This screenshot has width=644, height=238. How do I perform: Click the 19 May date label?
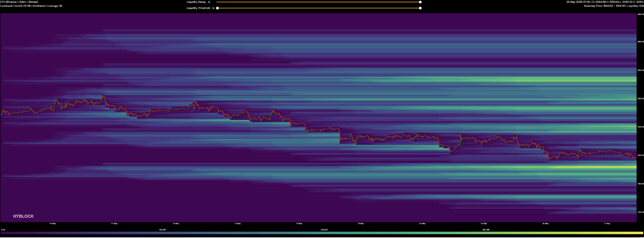361,223
